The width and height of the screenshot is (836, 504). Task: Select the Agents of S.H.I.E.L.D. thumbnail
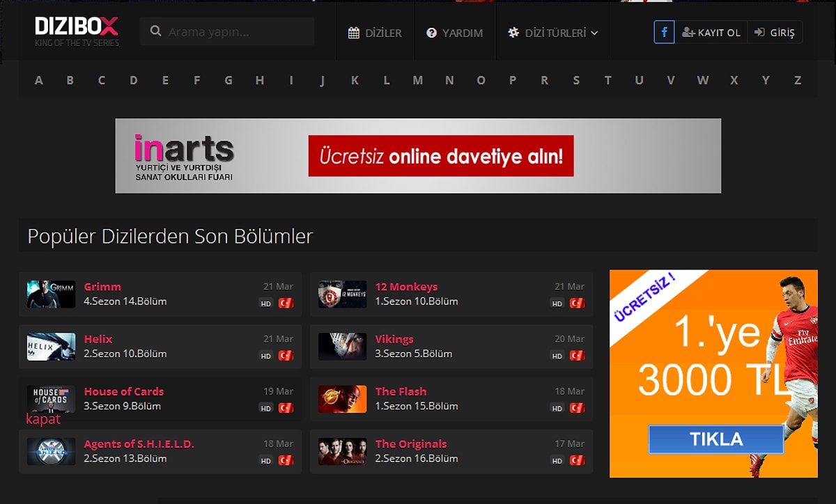pos(51,451)
